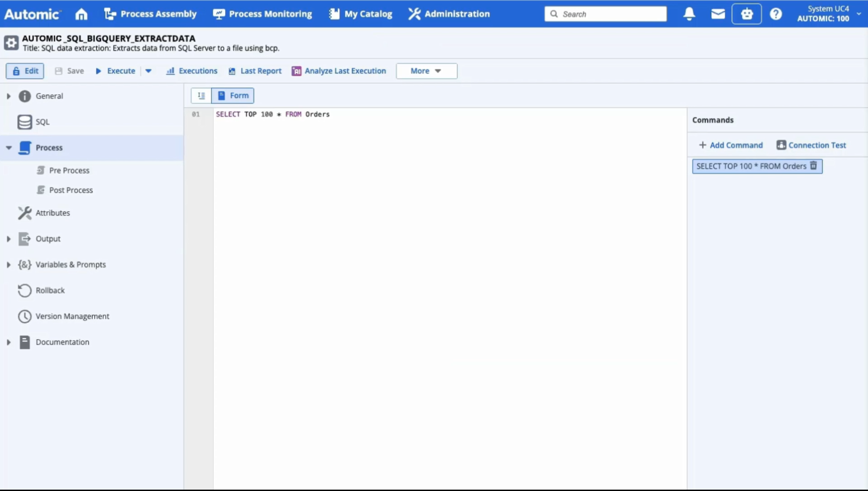The image size is (868, 491).
Task: Switch to Form view
Action: click(233, 96)
